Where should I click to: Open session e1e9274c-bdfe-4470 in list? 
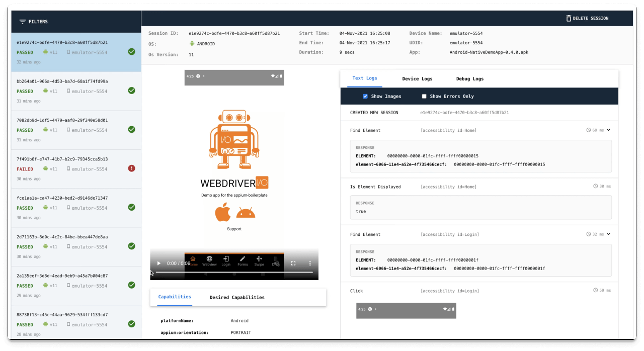click(76, 52)
